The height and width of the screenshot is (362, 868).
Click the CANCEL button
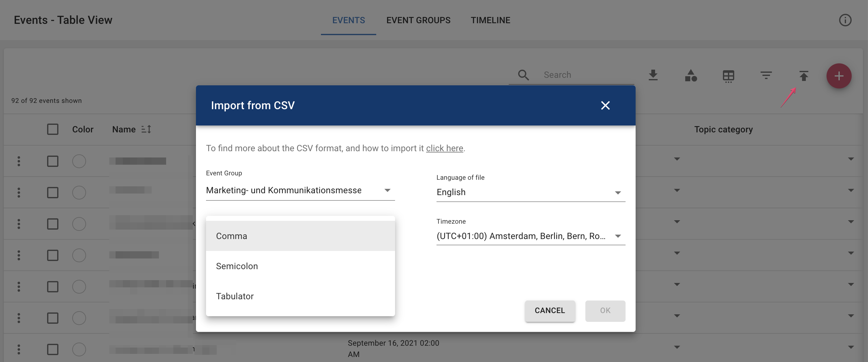(550, 311)
